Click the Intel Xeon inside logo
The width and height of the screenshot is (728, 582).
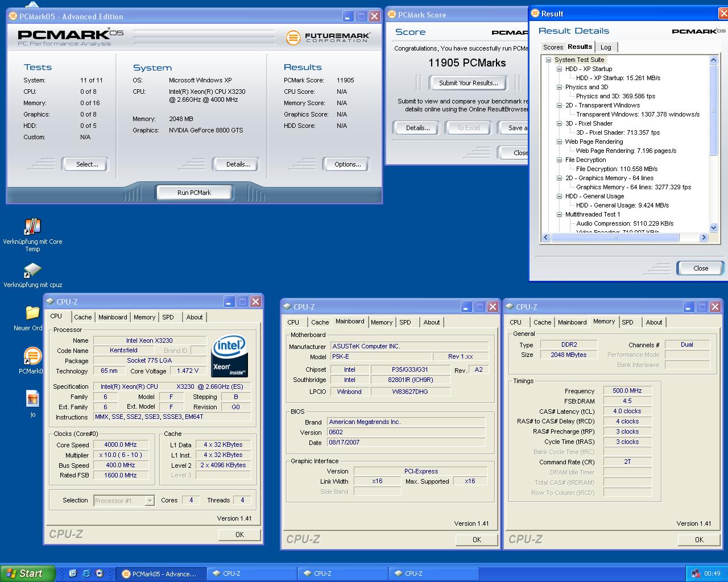click(229, 356)
